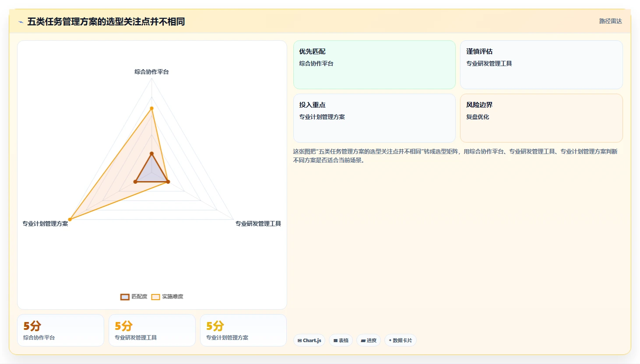Open the 谨慎评估 card

coord(541,65)
